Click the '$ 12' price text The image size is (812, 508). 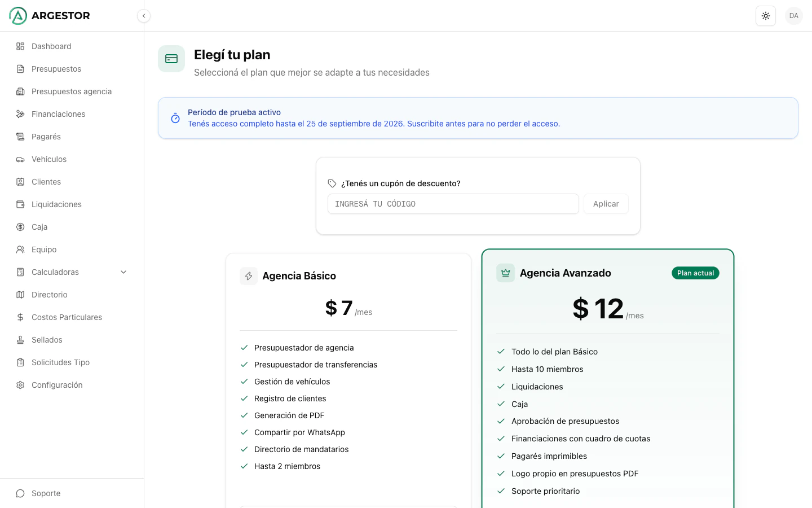(x=598, y=309)
